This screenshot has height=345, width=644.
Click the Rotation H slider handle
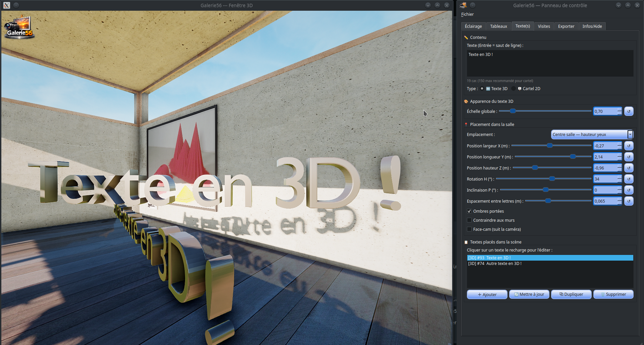552,179
